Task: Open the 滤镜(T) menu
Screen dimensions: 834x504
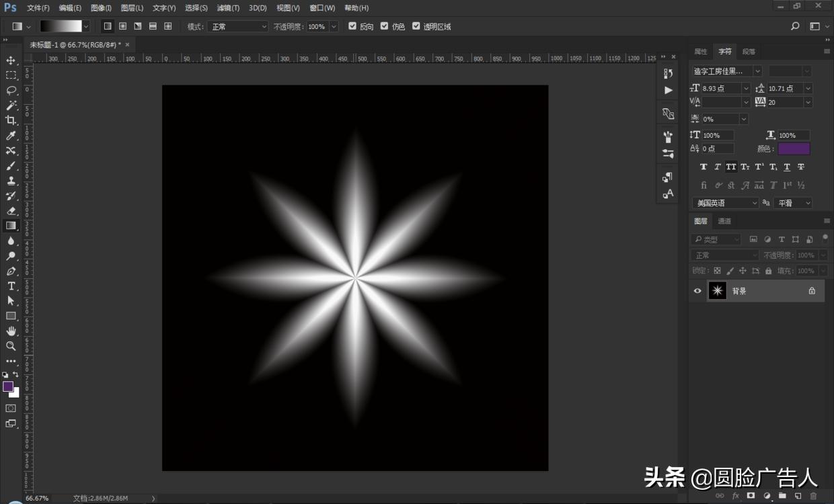Action: [229, 8]
